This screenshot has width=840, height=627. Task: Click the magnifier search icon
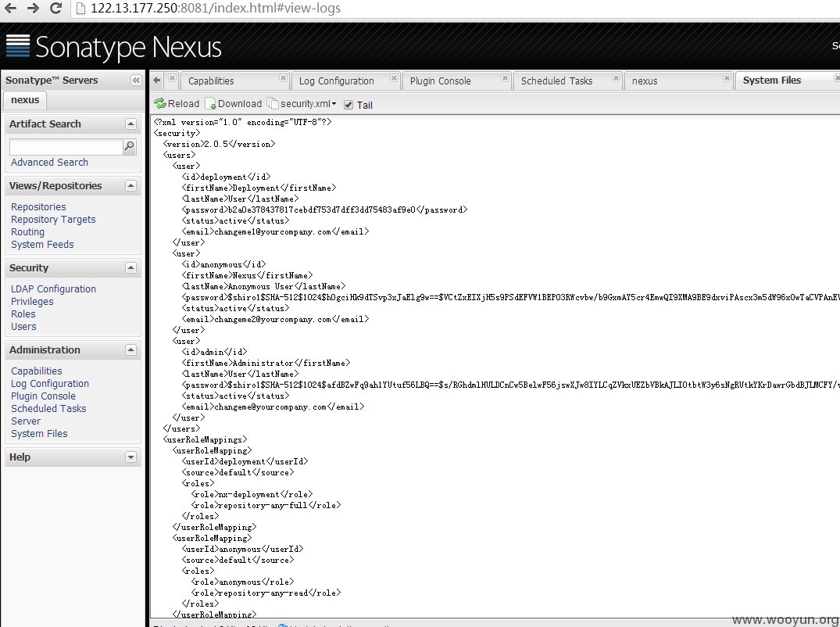130,146
